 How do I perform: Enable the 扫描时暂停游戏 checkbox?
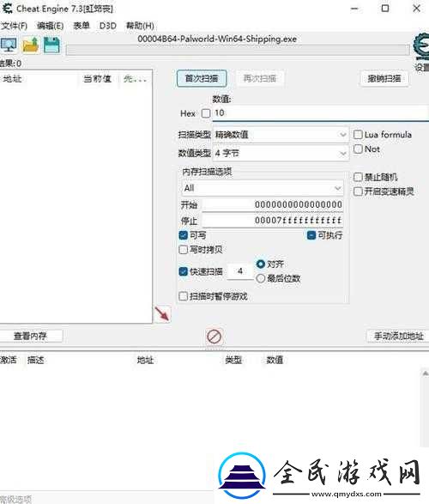(183, 296)
